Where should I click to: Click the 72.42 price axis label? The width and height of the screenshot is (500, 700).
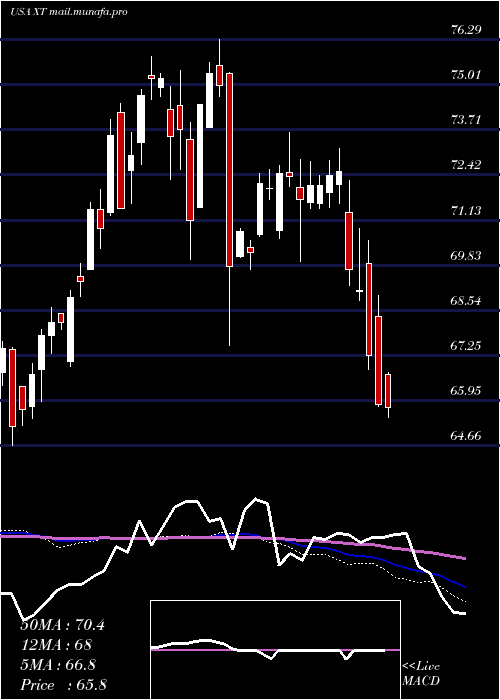(x=466, y=165)
